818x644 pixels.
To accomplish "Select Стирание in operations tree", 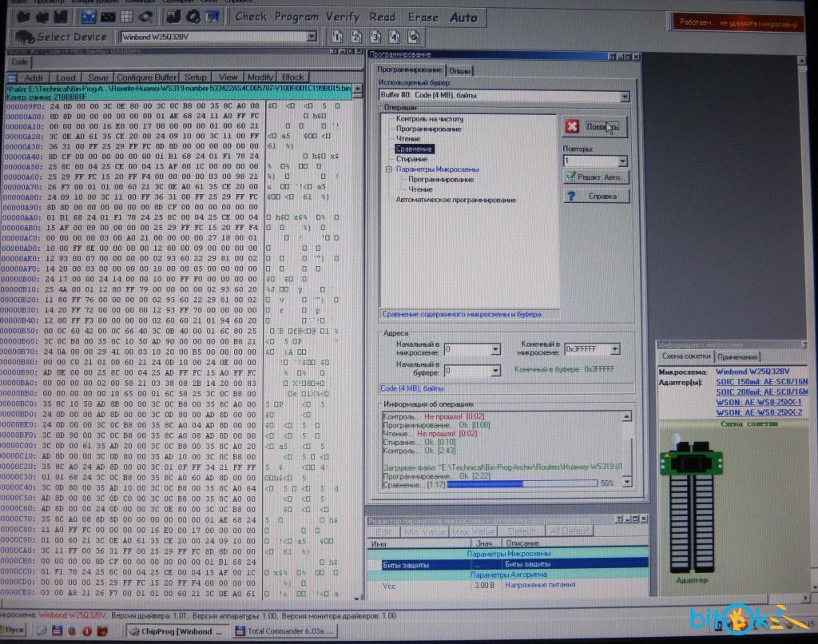I will click(x=411, y=159).
